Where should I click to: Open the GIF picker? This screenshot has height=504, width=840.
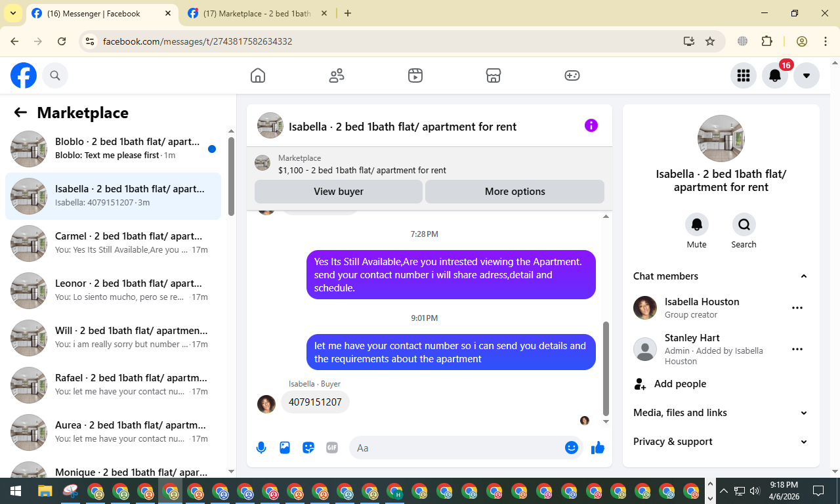[x=332, y=448]
